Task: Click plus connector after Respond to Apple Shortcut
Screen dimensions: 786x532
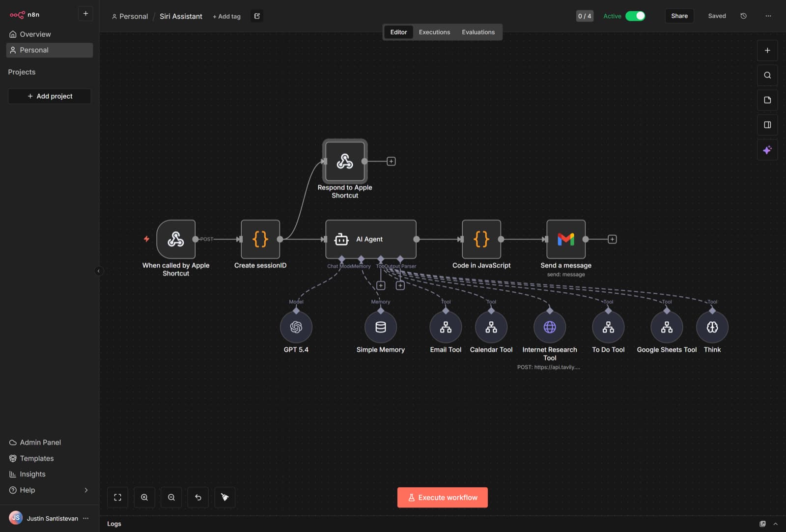Action: [391, 161]
